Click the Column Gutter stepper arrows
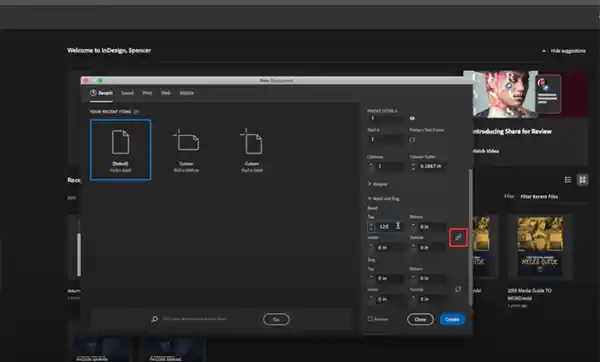600x362 pixels. (413, 166)
